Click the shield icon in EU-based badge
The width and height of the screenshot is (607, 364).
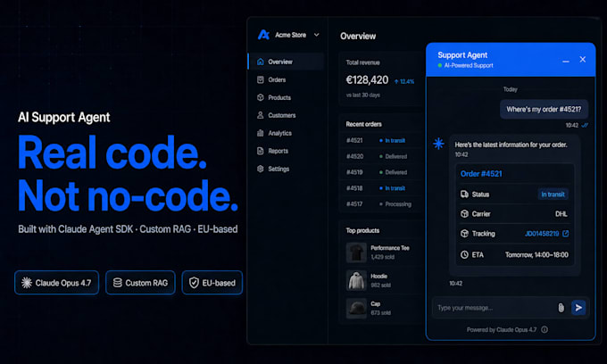point(194,283)
